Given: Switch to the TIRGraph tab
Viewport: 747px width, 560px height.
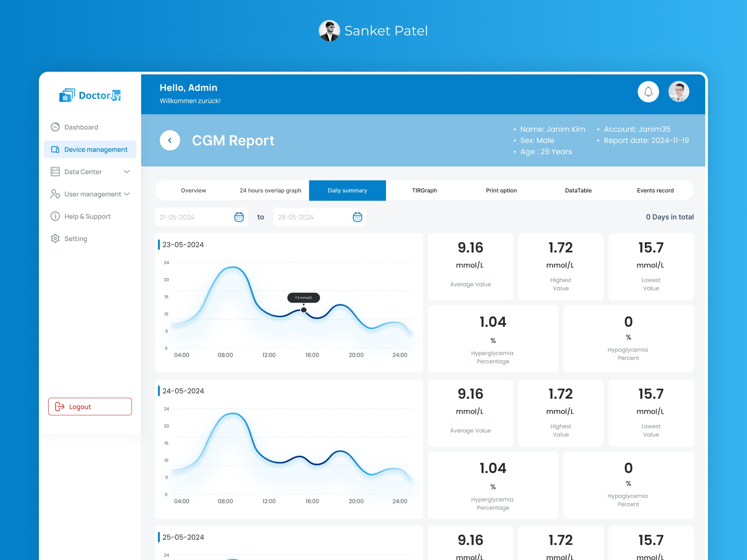Looking at the screenshot, I should click(x=425, y=190).
